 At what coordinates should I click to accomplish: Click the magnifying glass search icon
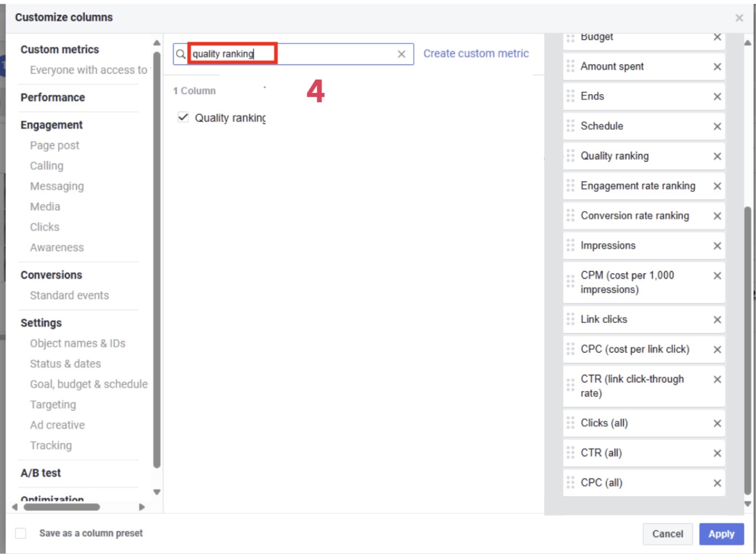pyautogui.click(x=180, y=53)
